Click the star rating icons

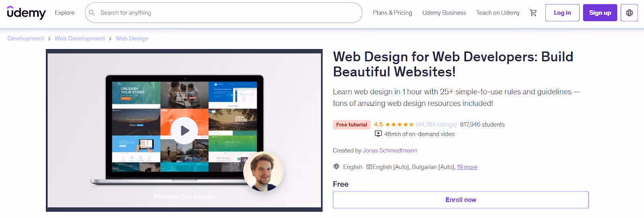(x=399, y=125)
